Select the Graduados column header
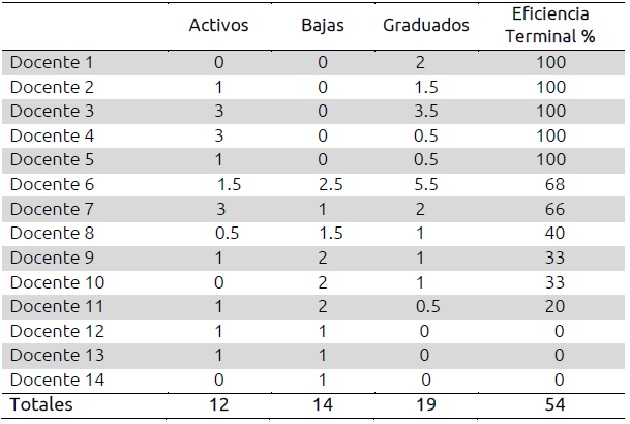 point(426,25)
